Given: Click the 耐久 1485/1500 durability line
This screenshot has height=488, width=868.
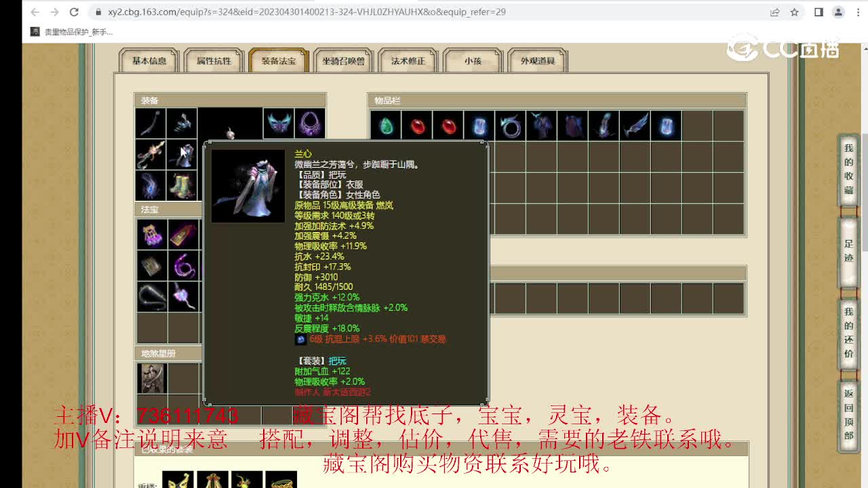Looking at the screenshot, I should 323,287.
